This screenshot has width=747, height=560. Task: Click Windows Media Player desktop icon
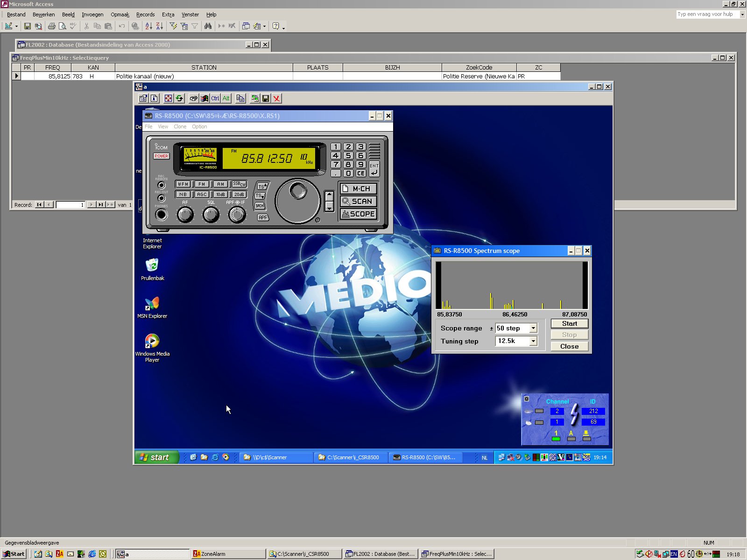click(x=152, y=348)
